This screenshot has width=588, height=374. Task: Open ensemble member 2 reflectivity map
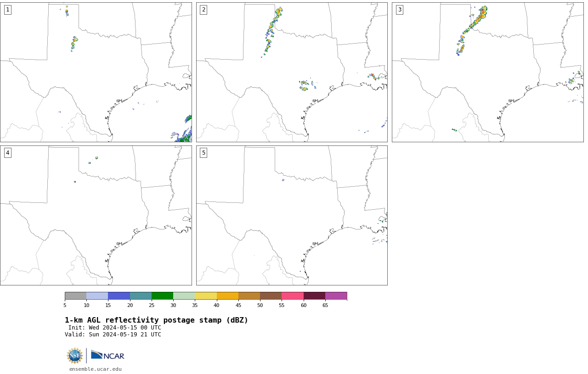point(292,72)
